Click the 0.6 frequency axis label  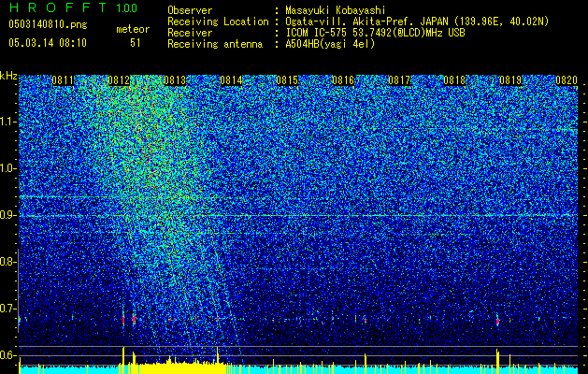8,355
